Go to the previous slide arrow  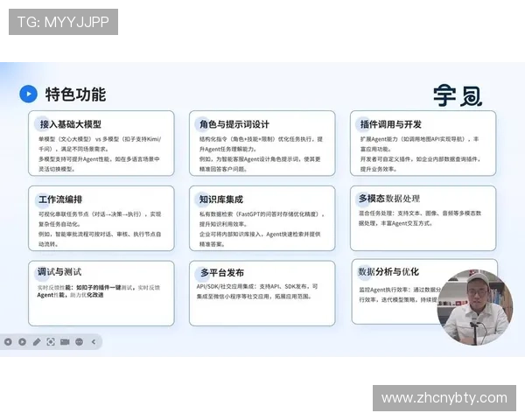pyautogui.click(x=8, y=342)
